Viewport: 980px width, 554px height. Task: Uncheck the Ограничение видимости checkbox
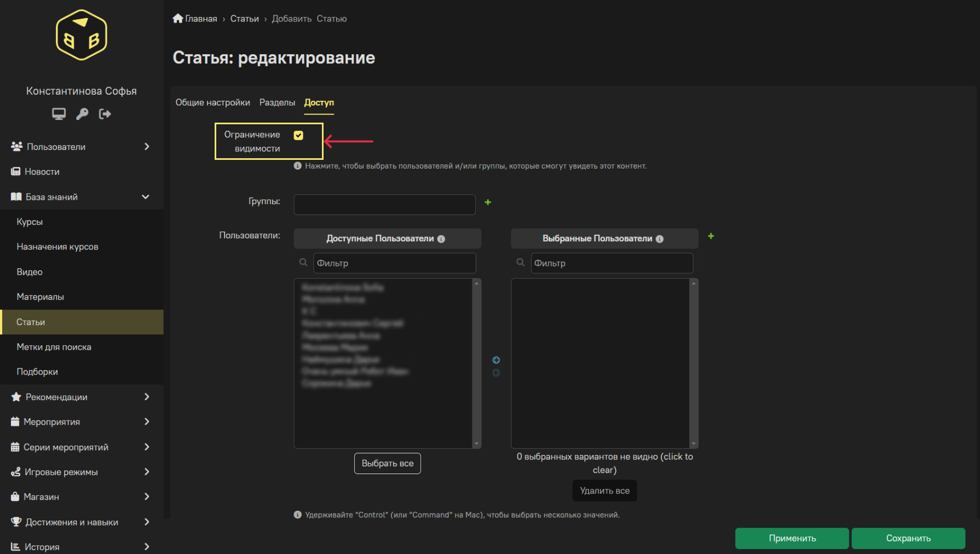coord(298,135)
